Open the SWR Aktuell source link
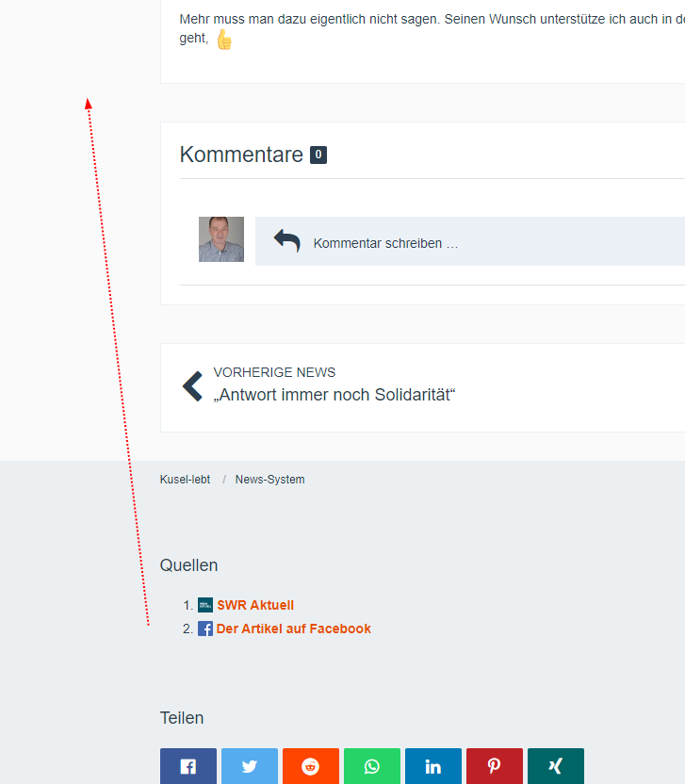 255,605
